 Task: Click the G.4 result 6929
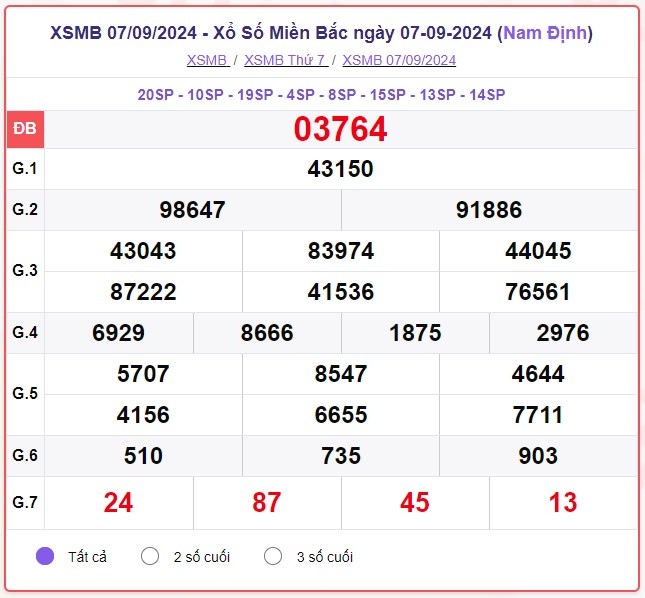[118, 333]
